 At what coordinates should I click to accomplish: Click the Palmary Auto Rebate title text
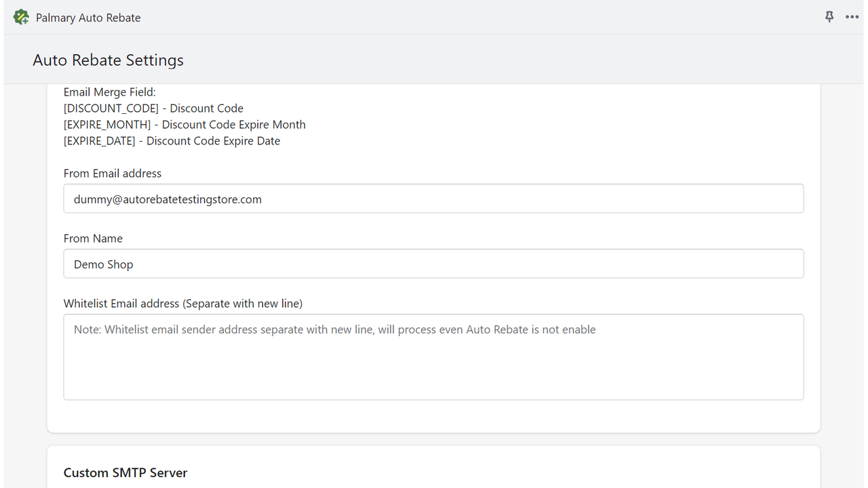(x=88, y=18)
